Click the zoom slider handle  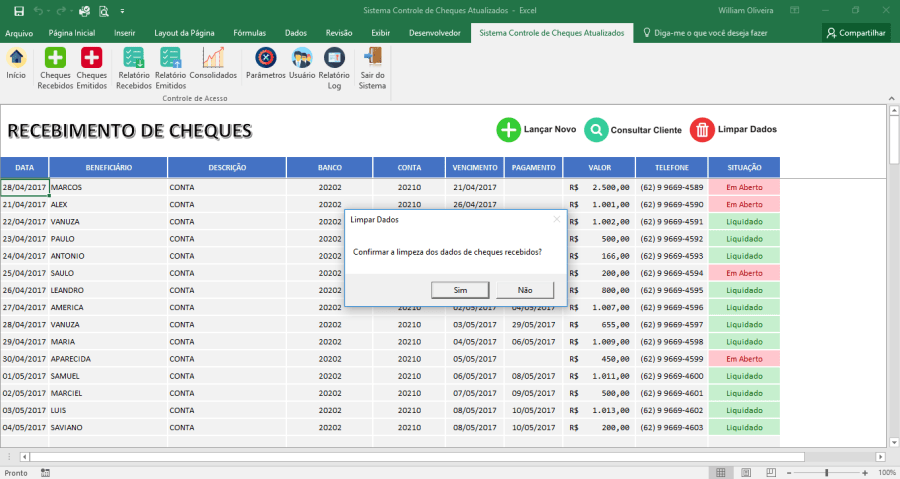click(827, 473)
